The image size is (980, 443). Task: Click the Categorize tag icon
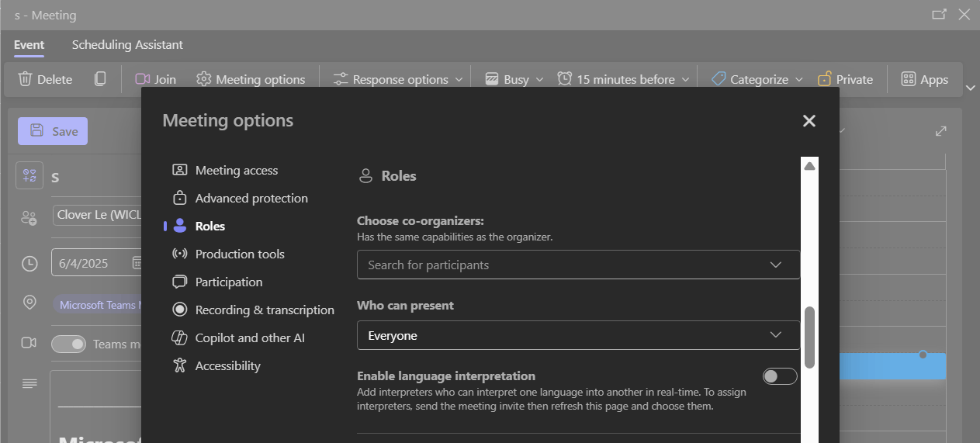[x=719, y=79]
